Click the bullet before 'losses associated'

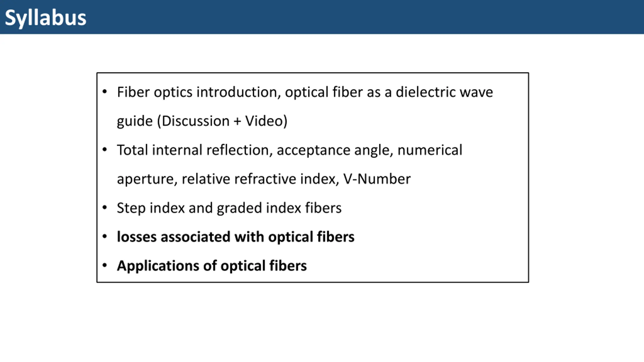(105, 236)
